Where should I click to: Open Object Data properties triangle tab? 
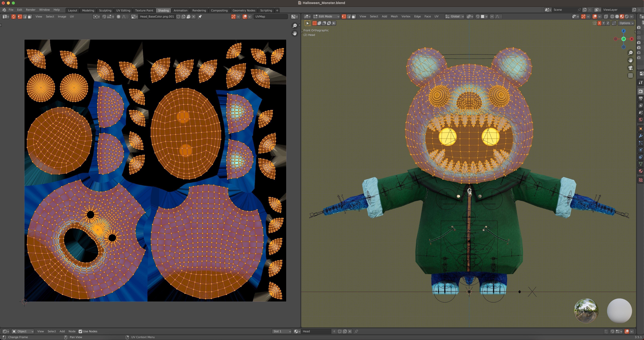(x=640, y=164)
